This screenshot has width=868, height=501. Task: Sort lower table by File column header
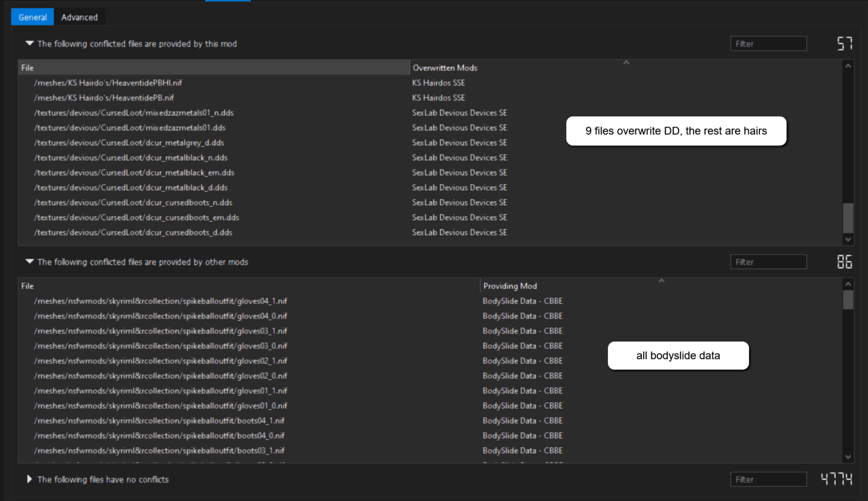[249, 286]
